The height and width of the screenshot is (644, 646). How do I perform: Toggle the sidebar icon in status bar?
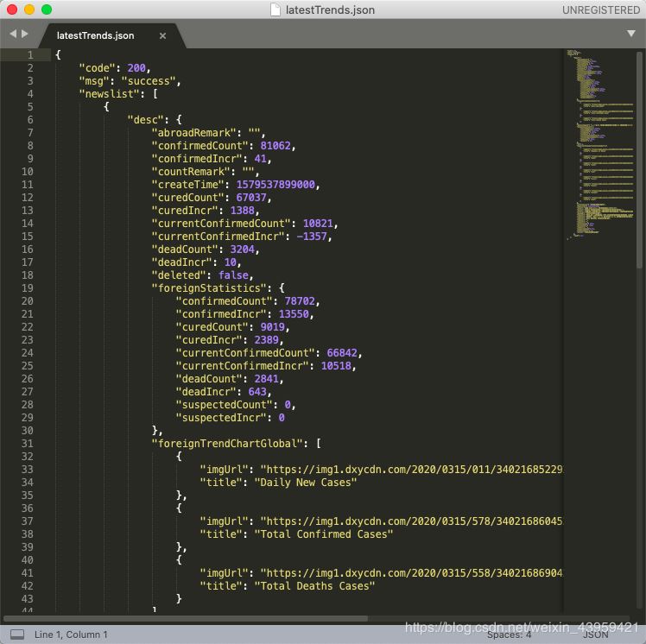pos(17,635)
